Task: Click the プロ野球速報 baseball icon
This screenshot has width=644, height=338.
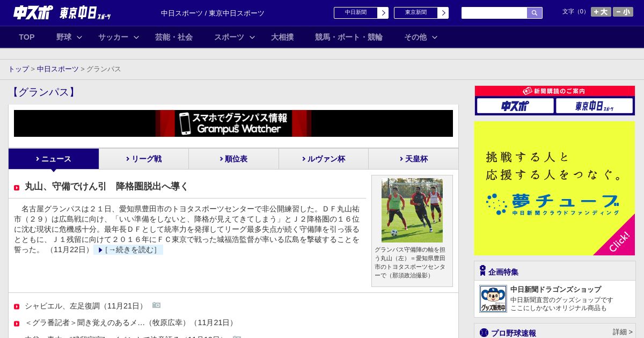Action: pos(484,333)
